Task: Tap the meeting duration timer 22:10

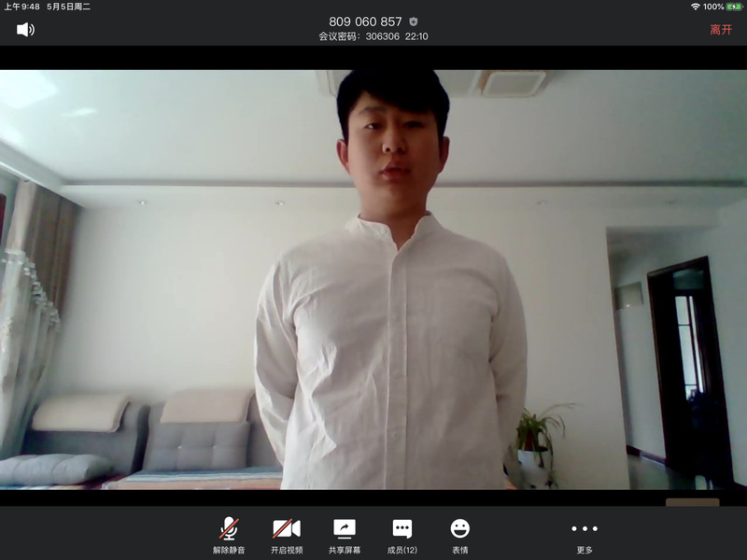Action: tap(416, 36)
